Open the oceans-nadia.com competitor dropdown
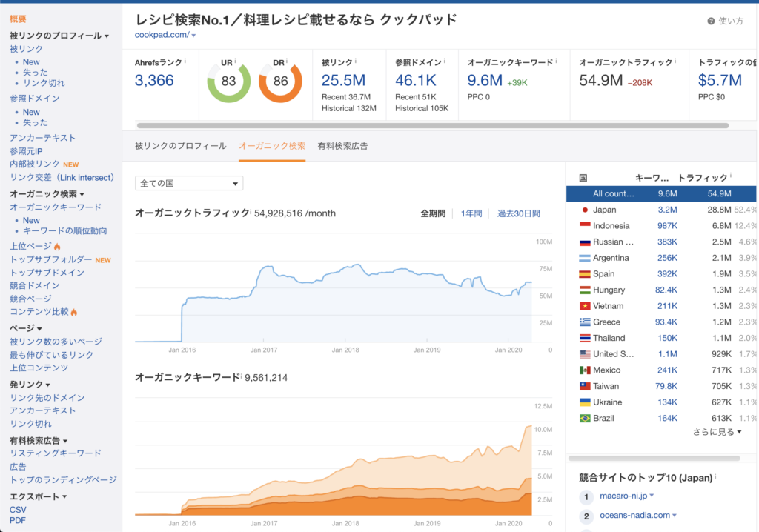 [675, 516]
